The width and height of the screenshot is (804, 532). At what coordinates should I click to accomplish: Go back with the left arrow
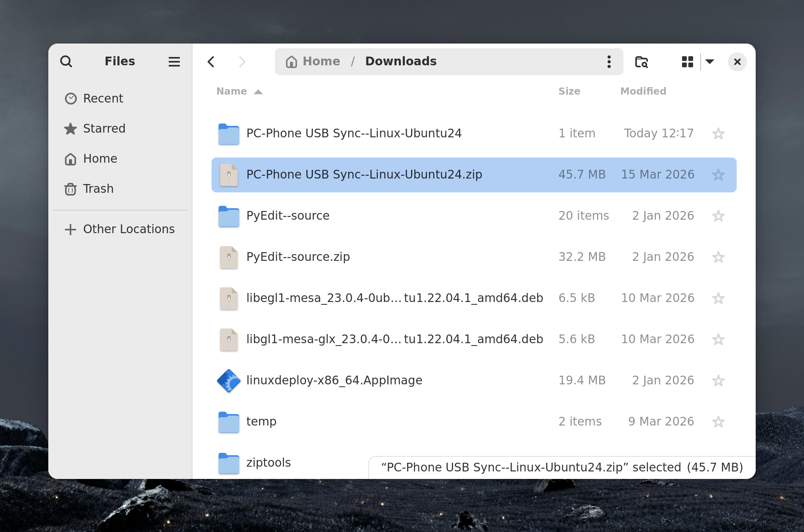coord(211,62)
